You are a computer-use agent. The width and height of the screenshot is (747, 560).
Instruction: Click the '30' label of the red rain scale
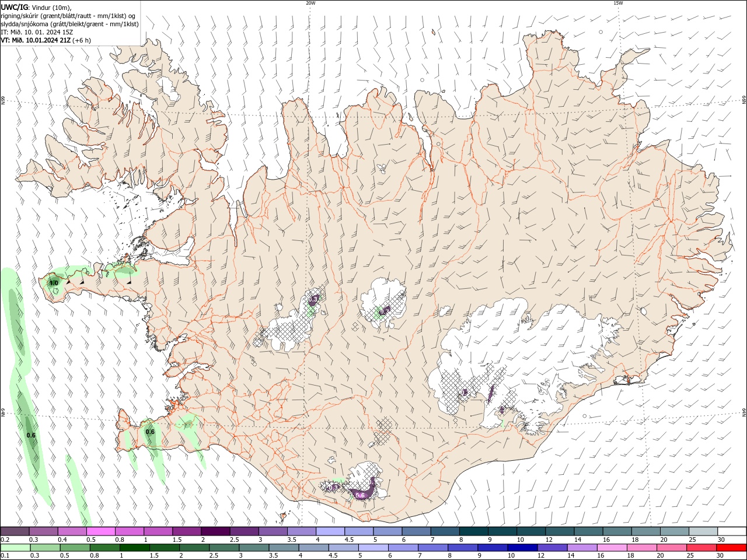click(721, 556)
